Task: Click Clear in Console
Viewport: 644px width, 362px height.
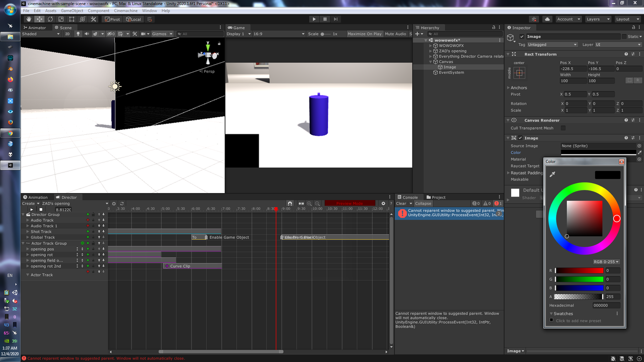Action: pyautogui.click(x=401, y=204)
